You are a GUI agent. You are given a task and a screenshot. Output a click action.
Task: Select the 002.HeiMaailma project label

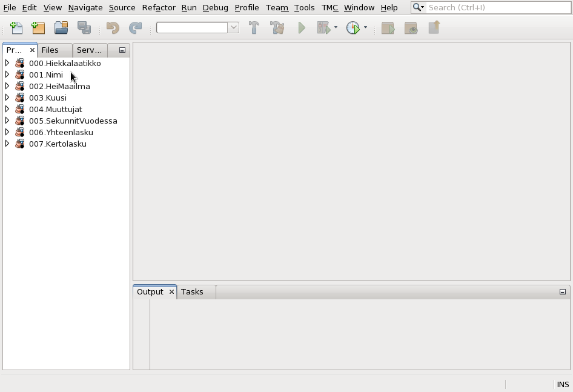point(59,86)
